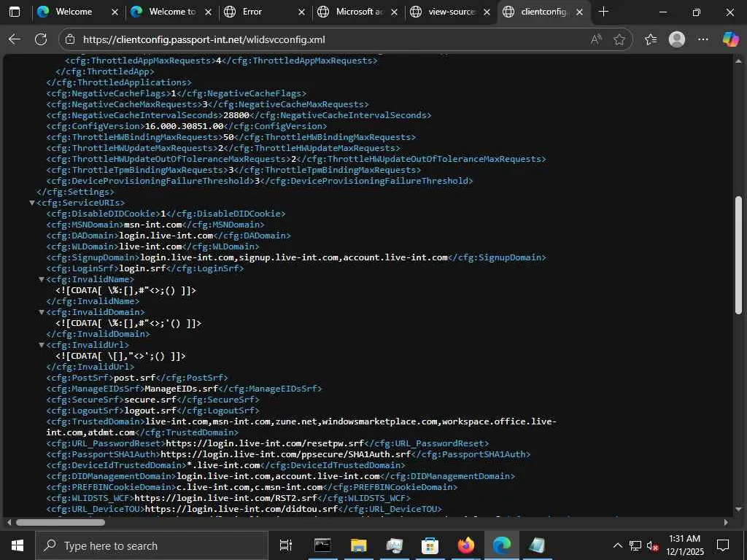Open File Explorer from taskbar

359,545
